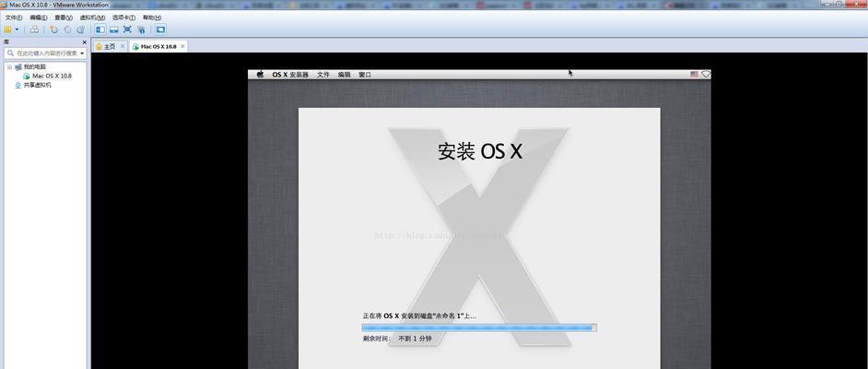Open the library search dropdown arrow

point(83,54)
